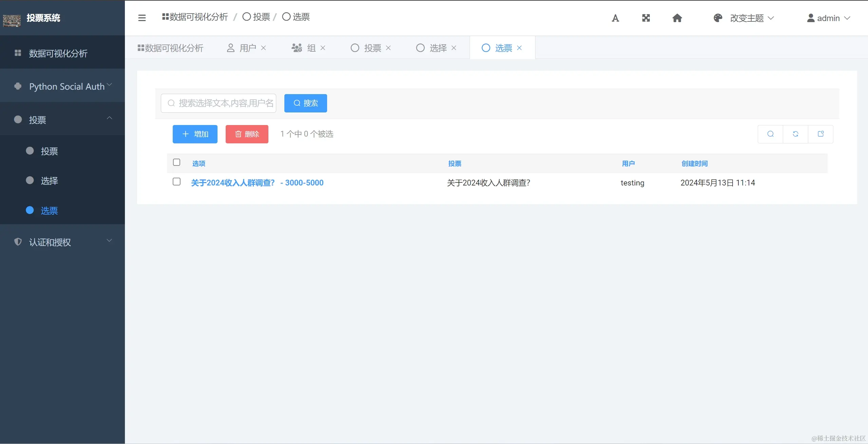Select 投票 submenu item in the sidebar

(49, 151)
